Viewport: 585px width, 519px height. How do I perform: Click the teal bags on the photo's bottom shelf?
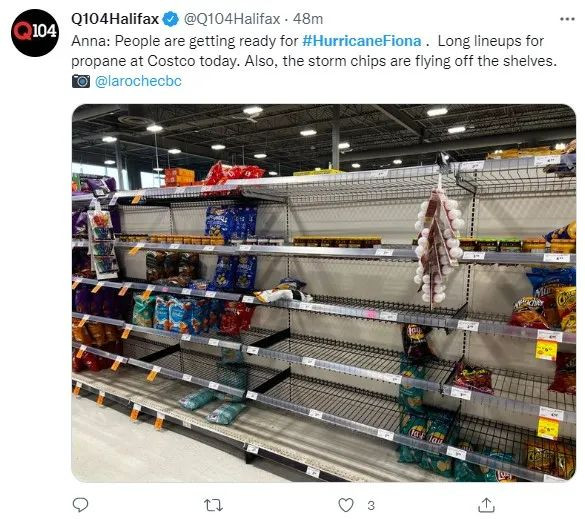click(213, 405)
